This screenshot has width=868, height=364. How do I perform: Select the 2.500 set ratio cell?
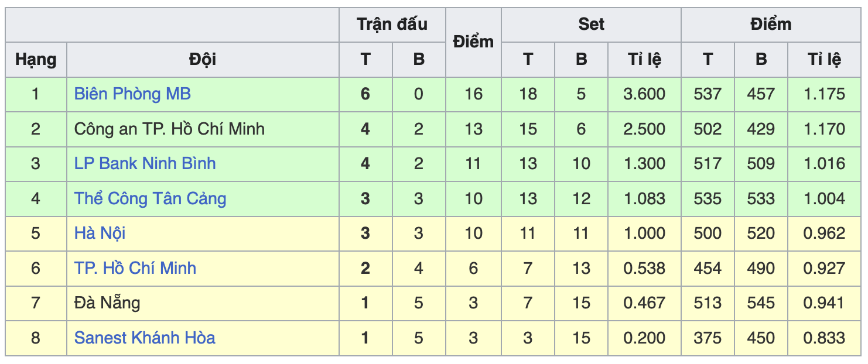(644, 129)
